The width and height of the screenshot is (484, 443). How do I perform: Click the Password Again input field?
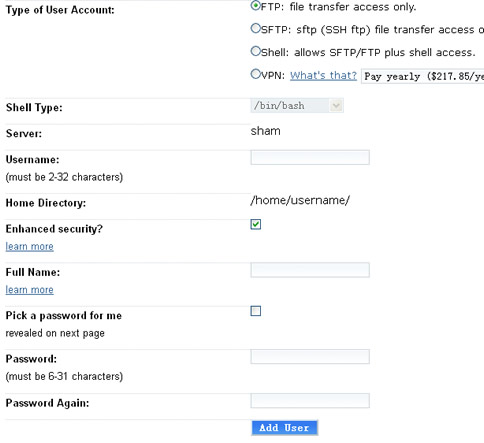click(x=310, y=401)
